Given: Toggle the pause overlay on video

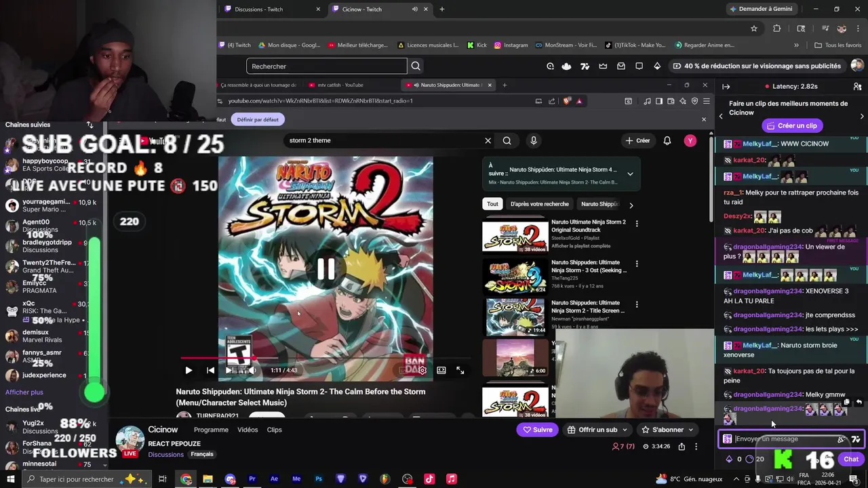Looking at the screenshot, I should tap(325, 269).
